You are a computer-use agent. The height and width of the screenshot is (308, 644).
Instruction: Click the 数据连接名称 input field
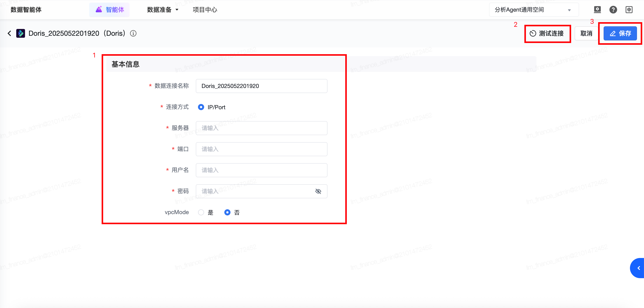click(261, 86)
